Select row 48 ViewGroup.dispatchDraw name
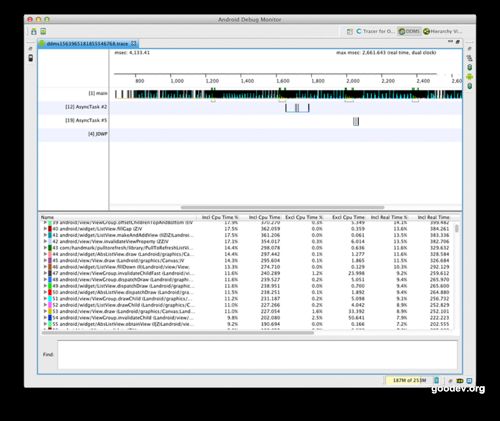 pos(123,280)
